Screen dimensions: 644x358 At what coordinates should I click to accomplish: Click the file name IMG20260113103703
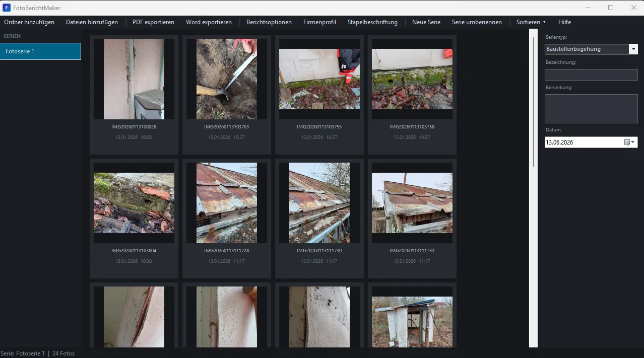pyautogui.click(x=227, y=127)
